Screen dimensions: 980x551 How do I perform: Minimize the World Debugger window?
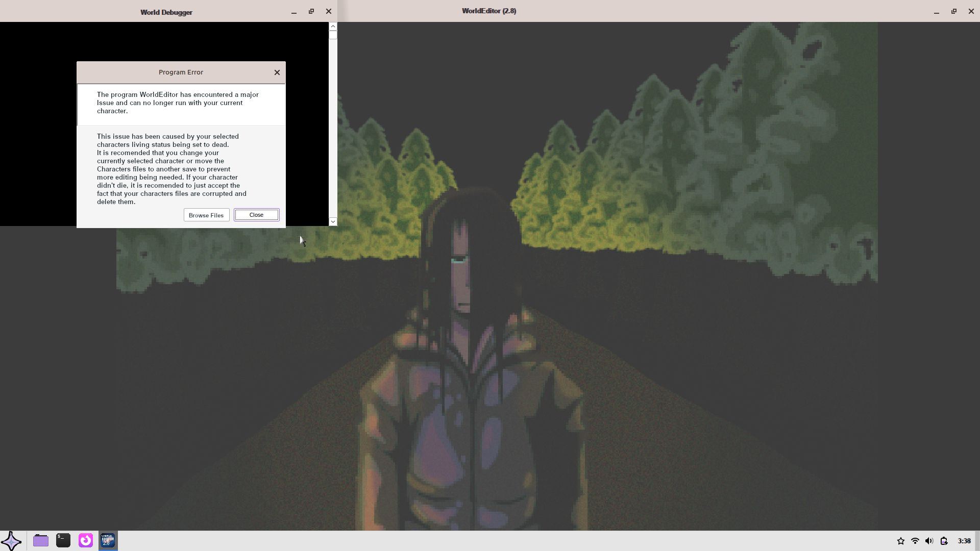point(294,12)
